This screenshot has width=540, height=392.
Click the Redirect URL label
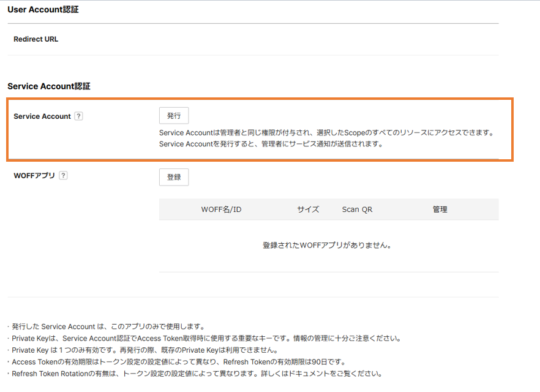pos(36,39)
